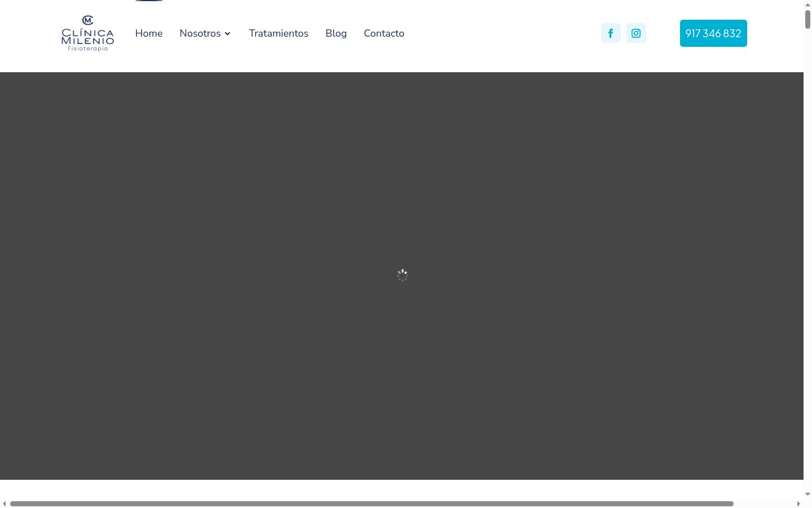The height and width of the screenshot is (508, 812).
Task: Open the Facebook social icon
Action: pos(611,33)
